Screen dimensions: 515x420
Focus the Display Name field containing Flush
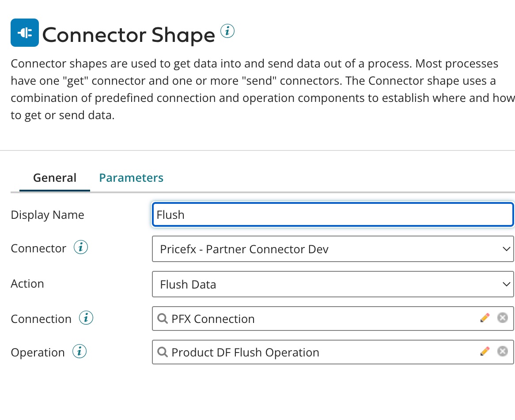(x=332, y=215)
